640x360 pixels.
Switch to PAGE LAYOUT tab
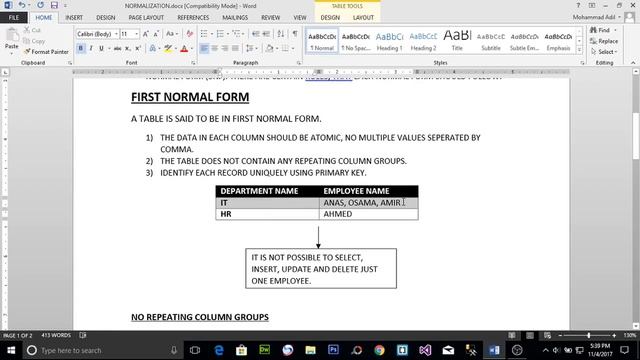tap(146, 18)
